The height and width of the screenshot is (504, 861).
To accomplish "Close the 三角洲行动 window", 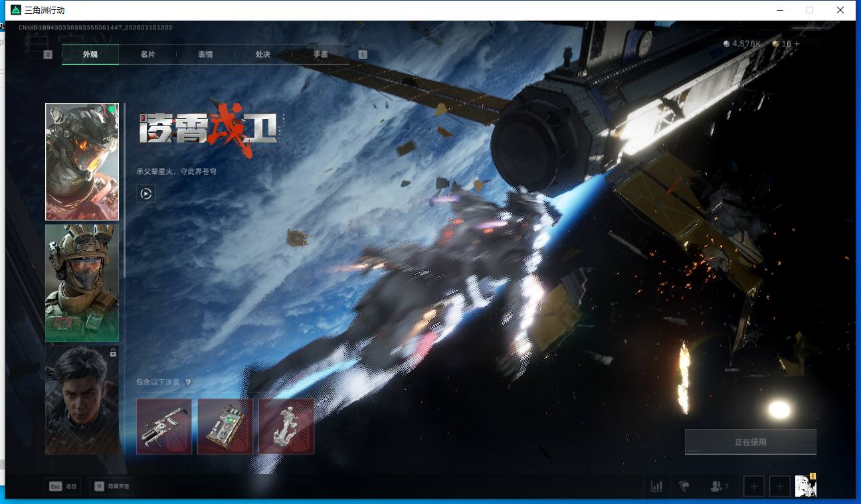I will (840, 10).
